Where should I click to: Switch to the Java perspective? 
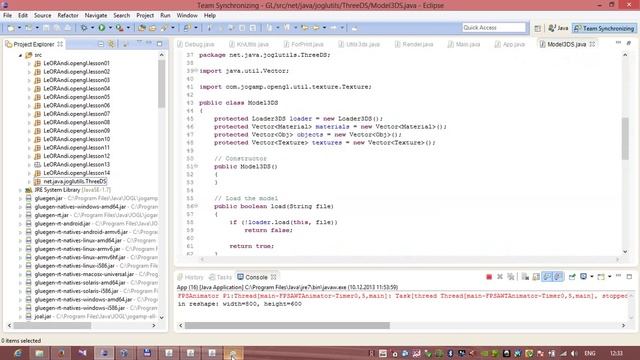click(x=558, y=28)
